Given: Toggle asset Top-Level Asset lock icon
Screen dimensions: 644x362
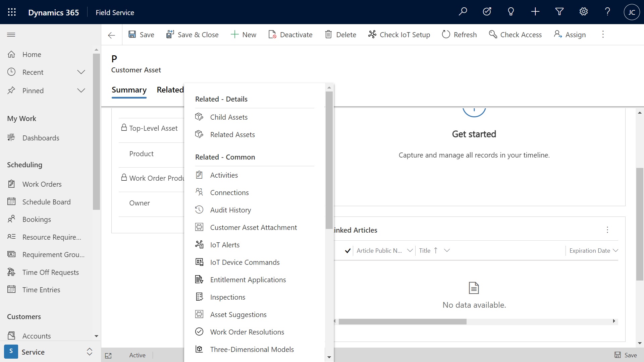Looking at the screenshot, I should coord(124,127).
